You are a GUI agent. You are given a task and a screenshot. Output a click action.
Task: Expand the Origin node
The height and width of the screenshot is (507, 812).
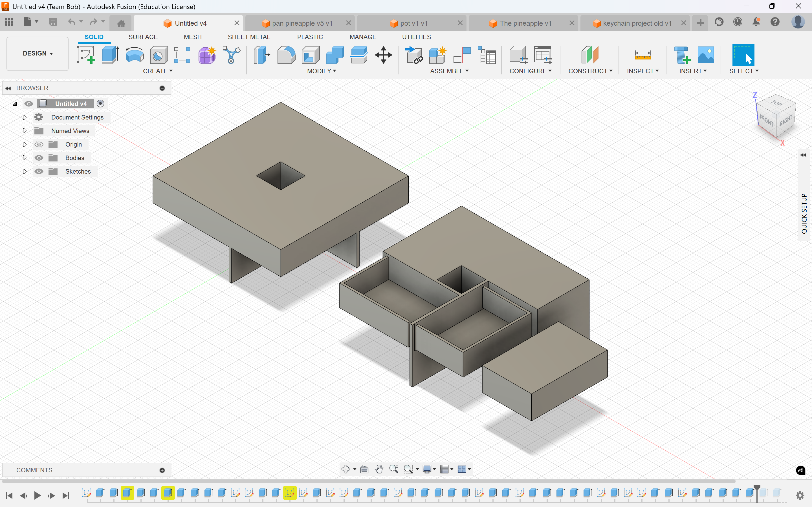pos(25,144)
